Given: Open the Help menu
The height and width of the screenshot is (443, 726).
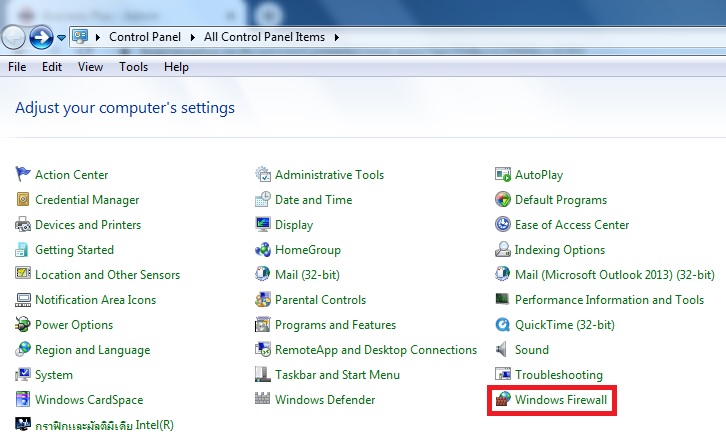Looking at the screenshot, I should click(x=176, y=67).
